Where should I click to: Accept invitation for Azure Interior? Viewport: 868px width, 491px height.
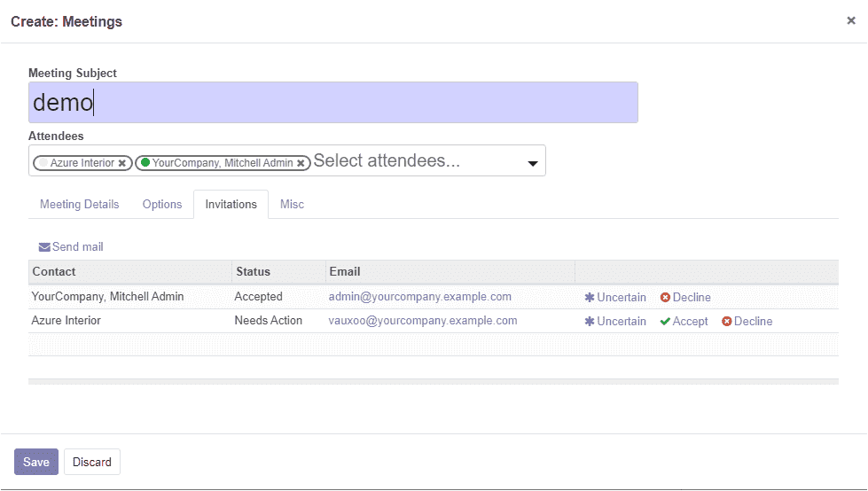tap(684, 321)
